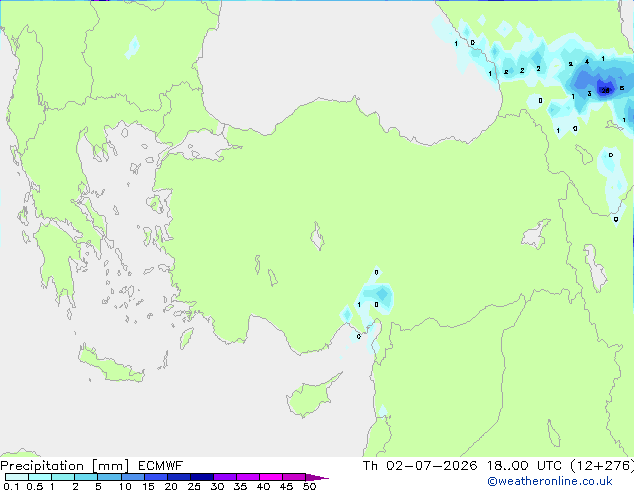The image size is (634, 490).
Task: Click the legend swatch between 5 and 10
Action: 109,477
